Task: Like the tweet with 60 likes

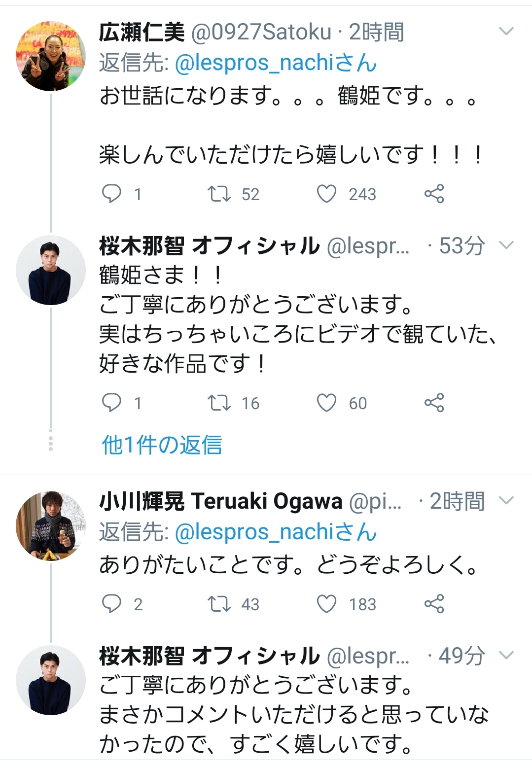Action: point(326,403)
